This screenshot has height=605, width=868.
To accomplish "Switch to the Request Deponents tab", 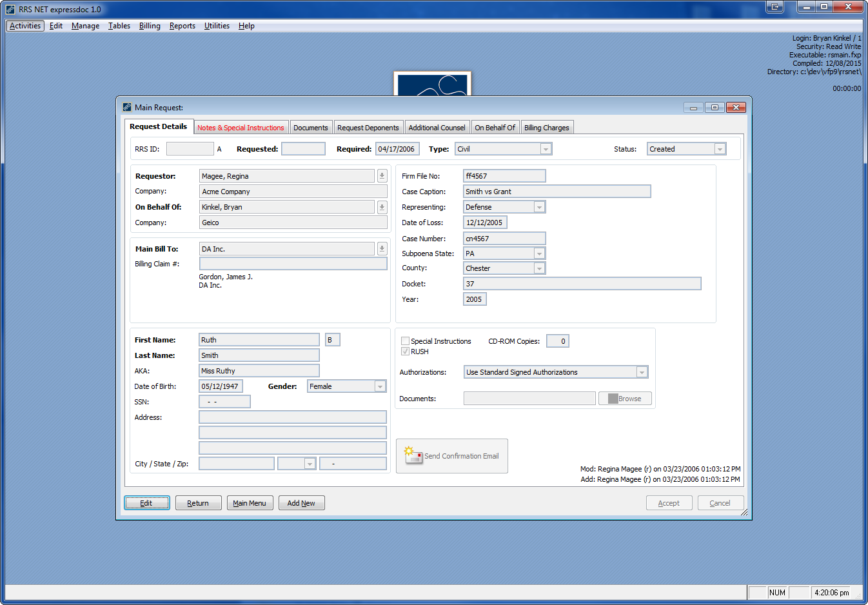I will point(368,128).
